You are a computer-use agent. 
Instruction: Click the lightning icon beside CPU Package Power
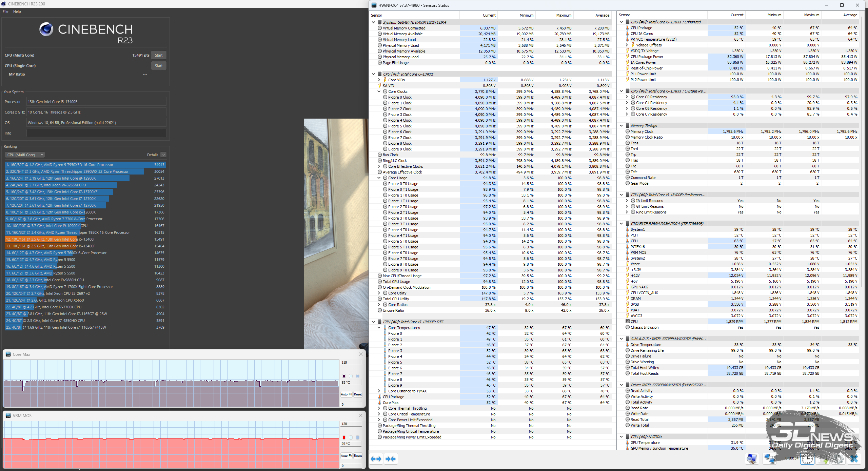point(628,57)
